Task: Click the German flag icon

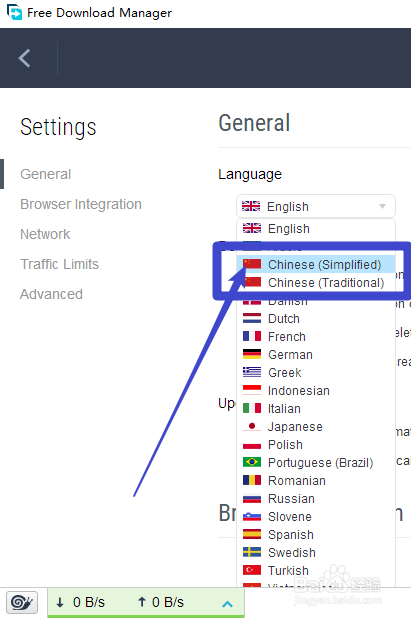Action: [x=252, y=354]
